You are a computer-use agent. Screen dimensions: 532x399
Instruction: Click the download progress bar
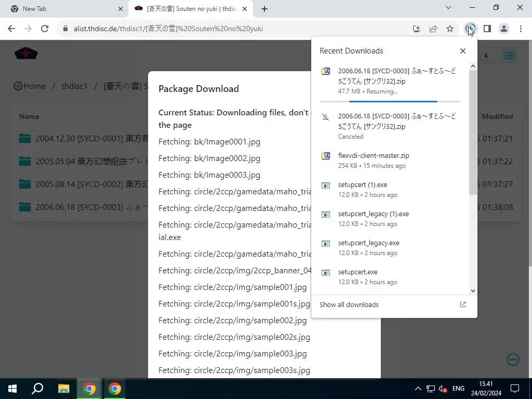(390, 101)
